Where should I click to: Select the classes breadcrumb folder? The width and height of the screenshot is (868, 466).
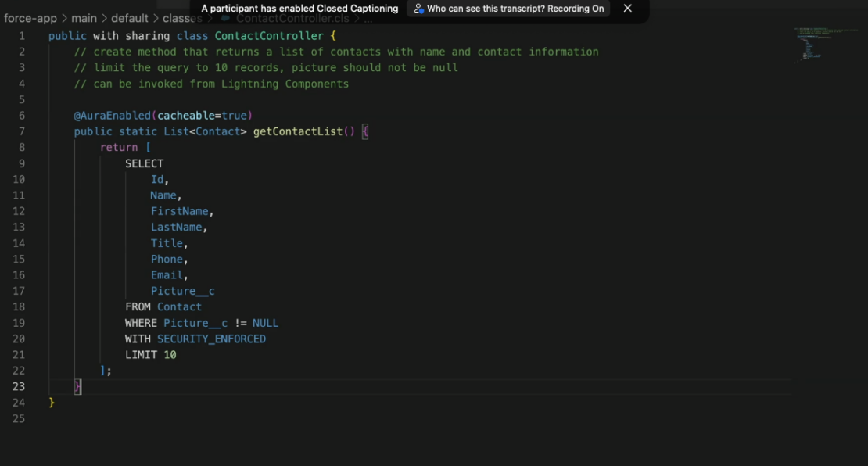tap(181, 18)
